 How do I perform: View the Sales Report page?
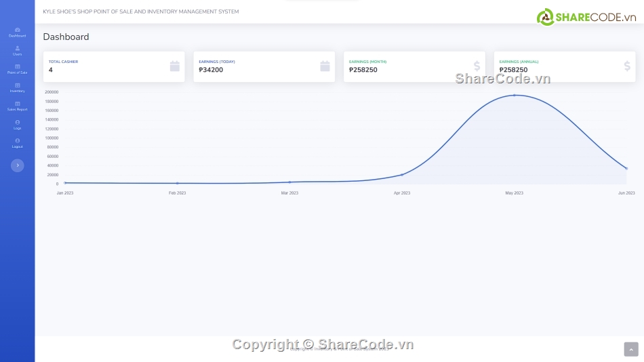coord(17,106)
